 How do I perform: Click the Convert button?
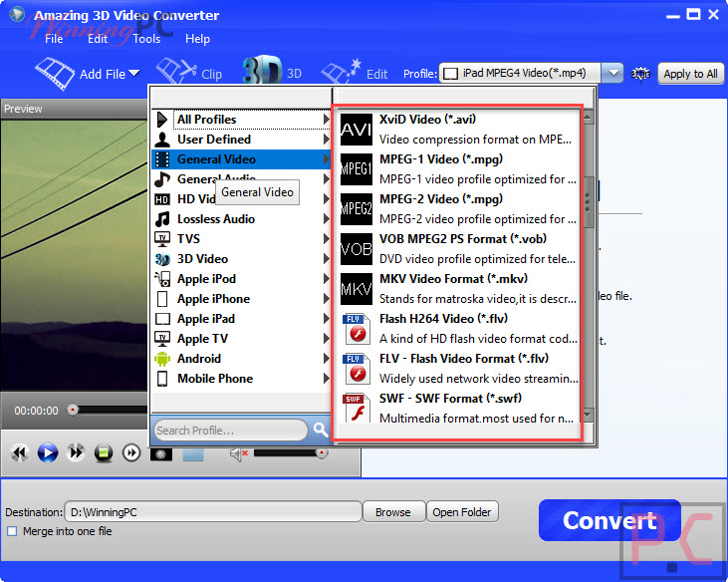[609, 520]
